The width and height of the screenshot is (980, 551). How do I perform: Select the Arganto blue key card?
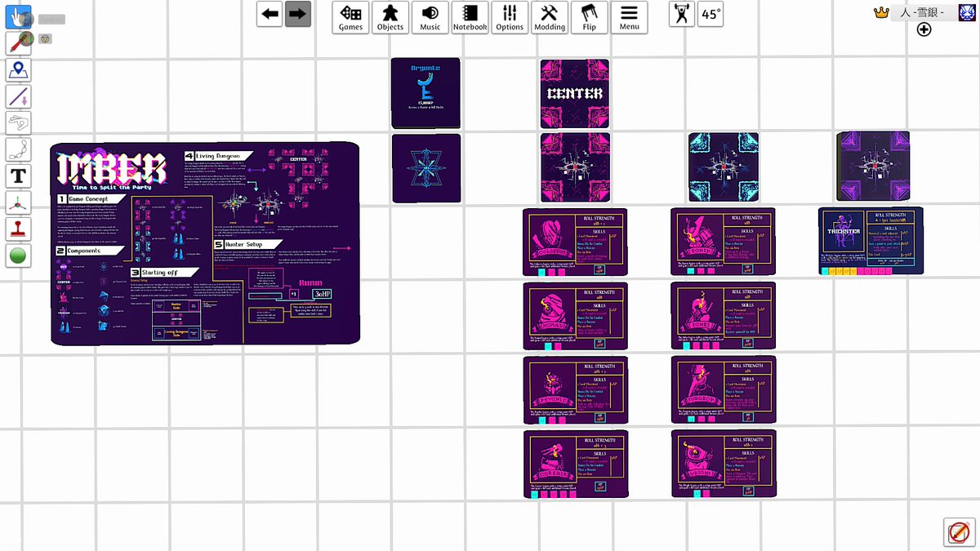(x=425, y=93)
